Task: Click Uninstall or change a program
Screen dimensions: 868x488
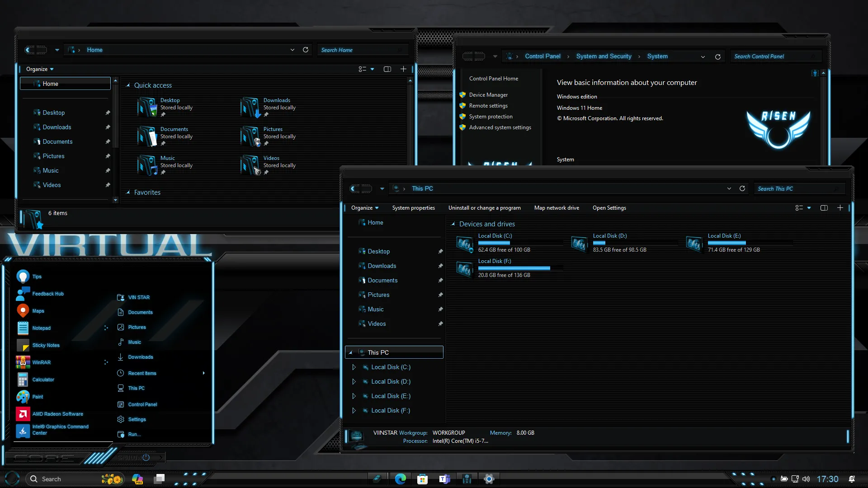Action: coord(484,208)
